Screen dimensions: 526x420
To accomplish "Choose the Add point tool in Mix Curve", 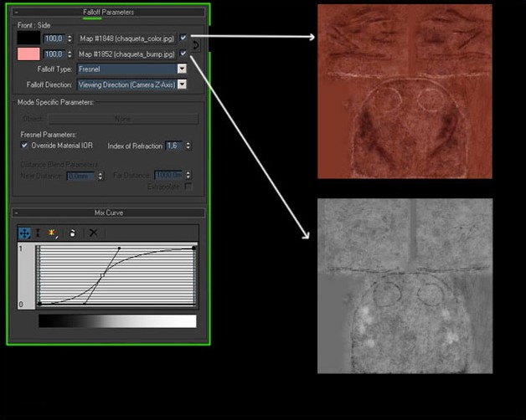I will pyautogui.click(x=51, y=233).
